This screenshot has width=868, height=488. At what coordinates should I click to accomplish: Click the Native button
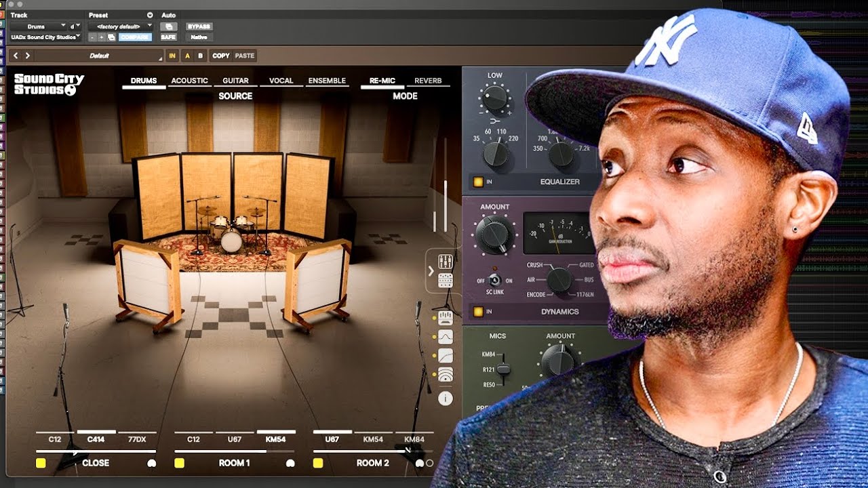click(x=199, y=37)
